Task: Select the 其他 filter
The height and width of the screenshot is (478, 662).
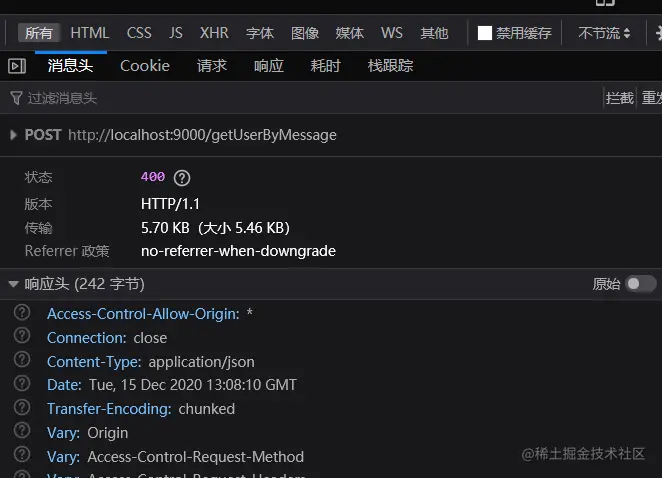Action: (434, 33)
